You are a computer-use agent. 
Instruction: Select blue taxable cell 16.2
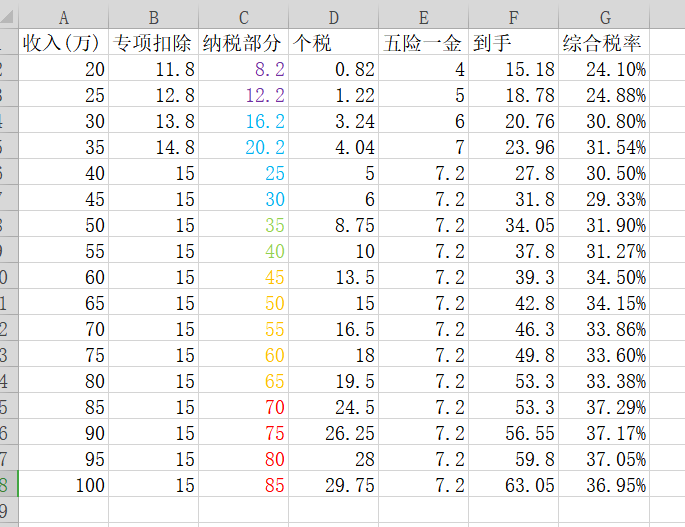click(x=243, y=120)
